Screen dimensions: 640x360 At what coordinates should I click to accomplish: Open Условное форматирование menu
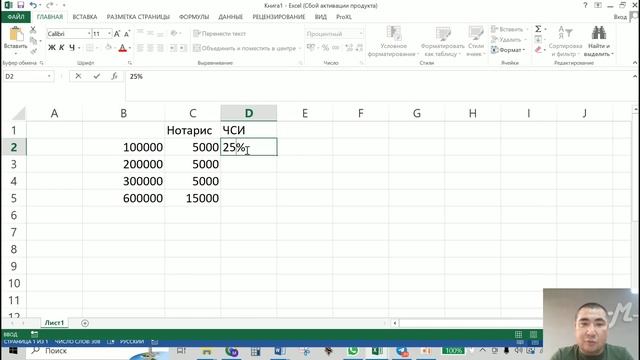pyautogui.click(x=392, y=41)
